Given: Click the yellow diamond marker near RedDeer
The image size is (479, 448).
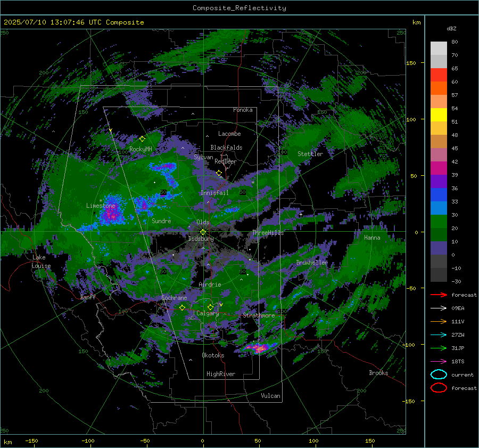Looking at the screenshot, I should [219, 173].
